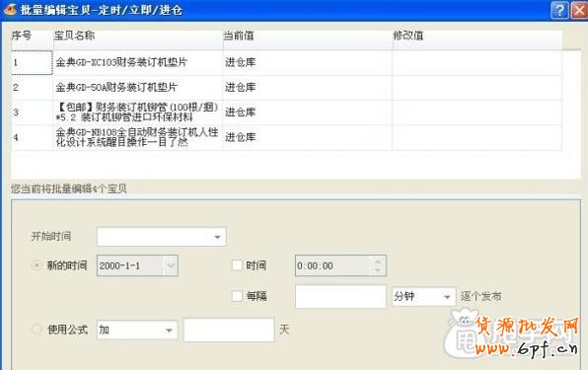Click the 宝贝名称 column header
588x370 pixels.
pos(138,39)
